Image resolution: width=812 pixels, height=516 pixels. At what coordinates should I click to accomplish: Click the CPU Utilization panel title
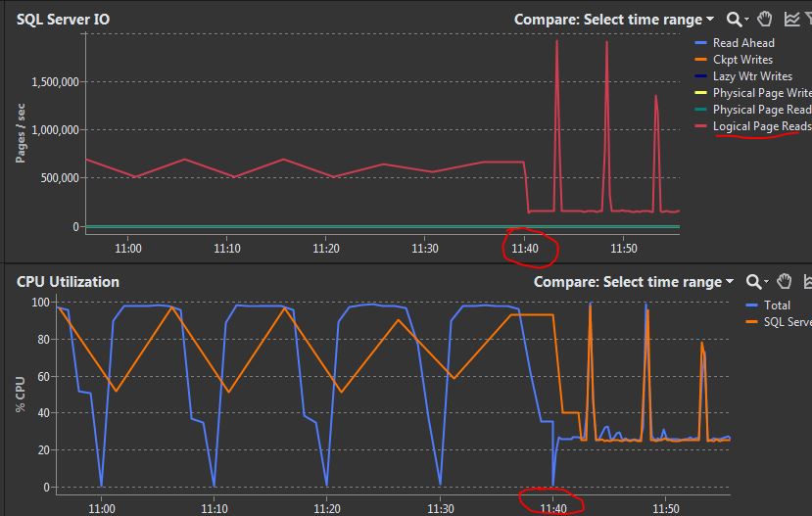pyautogui.click(x=68, y=282)
